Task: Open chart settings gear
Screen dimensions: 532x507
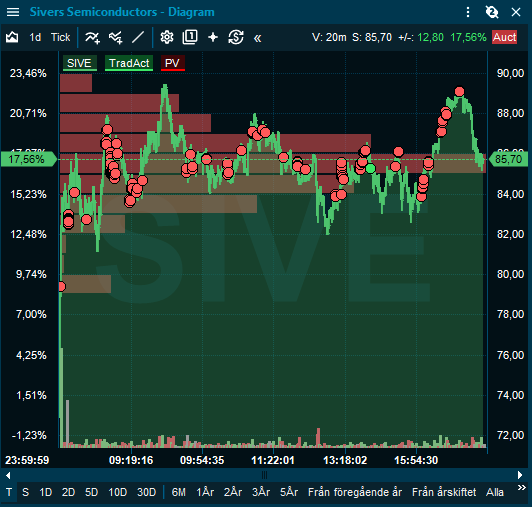Action: point(167,37)
